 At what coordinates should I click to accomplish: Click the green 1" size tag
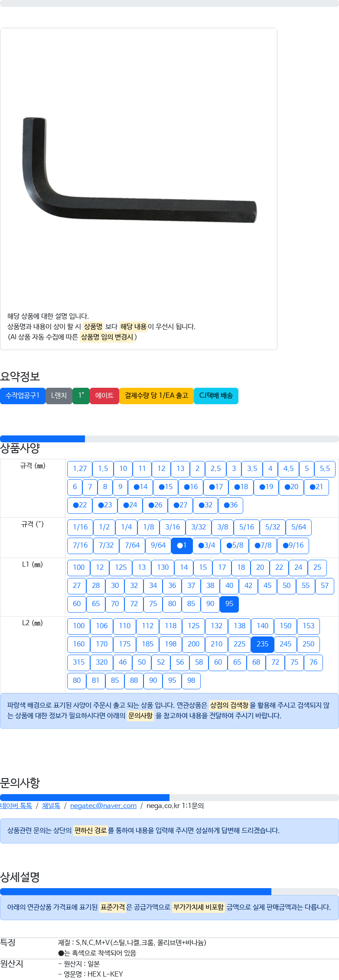(x=81, y=396)
